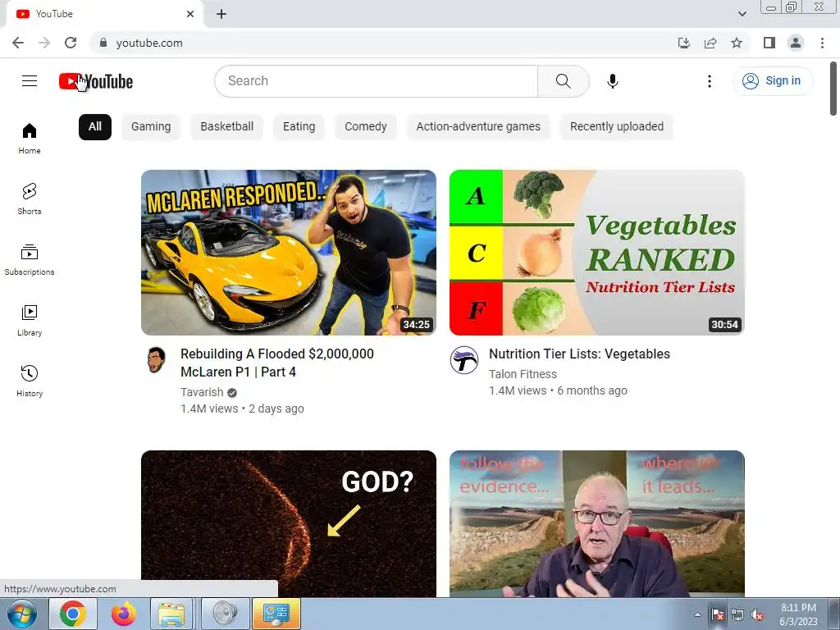Click the address bar URL youtube.com

(149, 43)
